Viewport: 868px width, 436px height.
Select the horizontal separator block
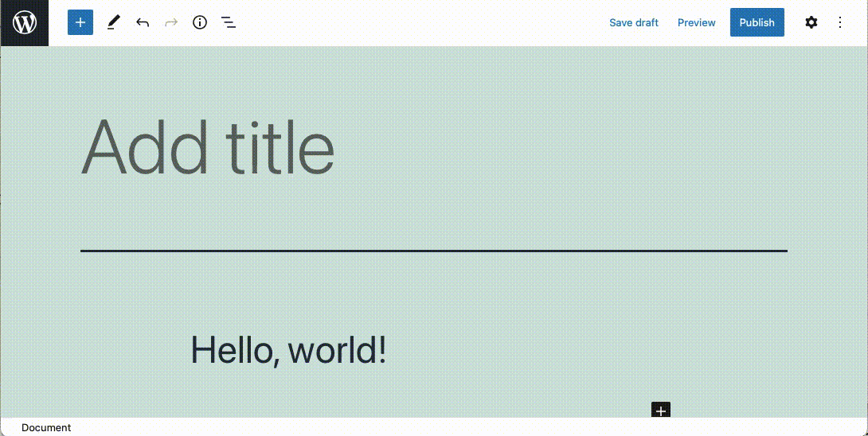coord(433,251)
